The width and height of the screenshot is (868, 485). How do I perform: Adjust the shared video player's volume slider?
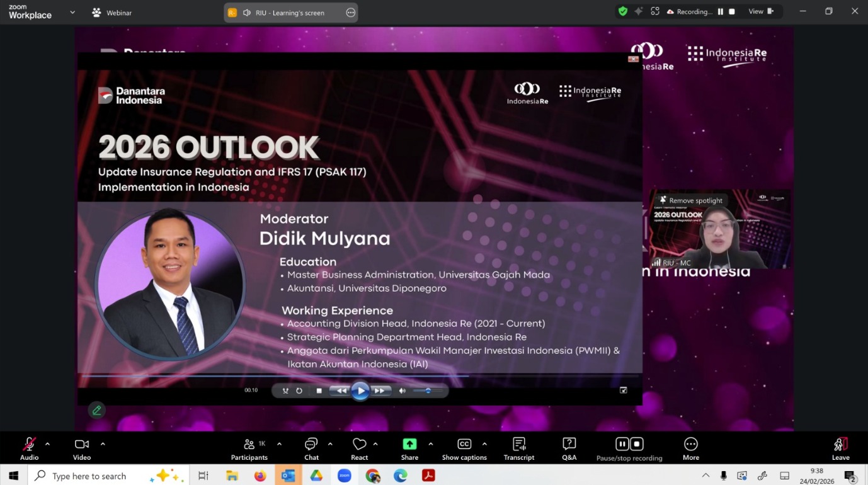click(427, 391)
